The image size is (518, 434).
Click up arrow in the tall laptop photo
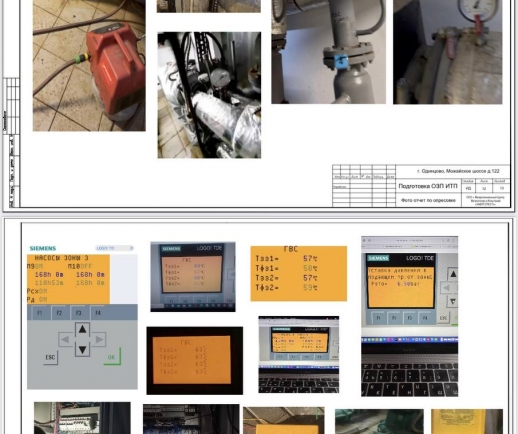tap(453, 274)
